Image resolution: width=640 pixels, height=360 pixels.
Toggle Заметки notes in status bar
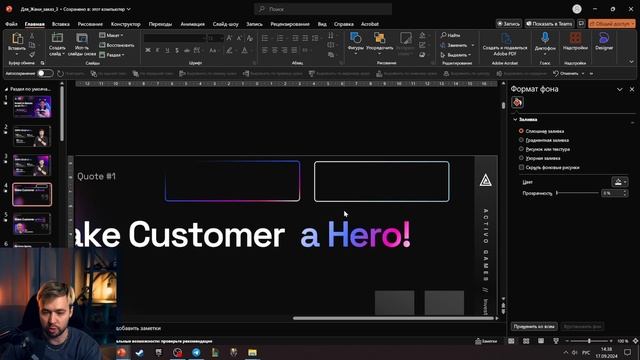coord(486,341)
